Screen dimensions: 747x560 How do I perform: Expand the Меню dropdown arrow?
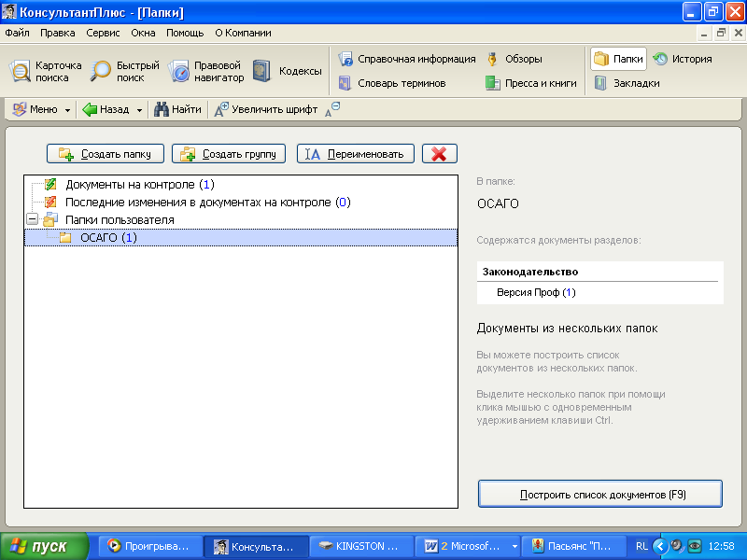tap(67, 110)
